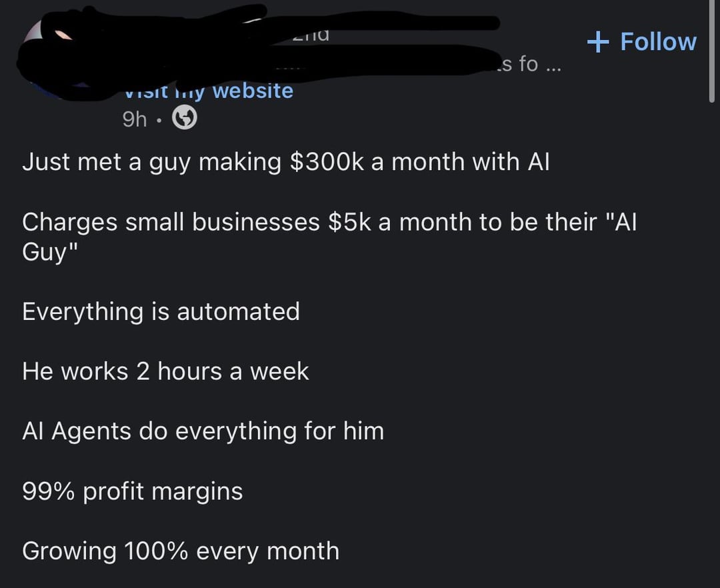Image resolution: width=720 pixels, height=588 pixels.
Task: Tap the plus icon beside Follow
Action: click(598, 42)
